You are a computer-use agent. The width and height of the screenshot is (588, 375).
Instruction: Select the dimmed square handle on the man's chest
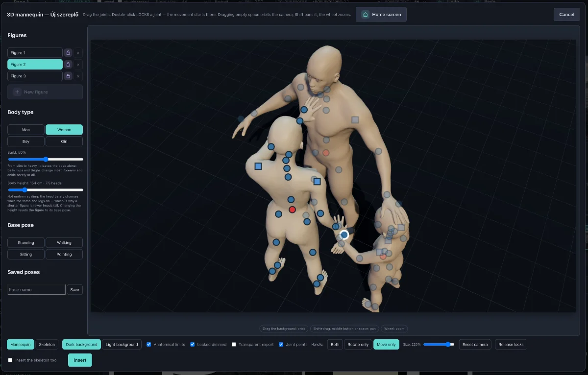355,119
